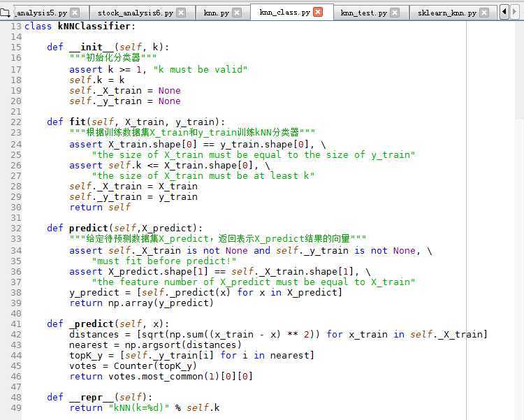The width and height of the screenshot is (524, 420).
Task: Open the knn.py tab
Action: click(x=222, y=13)
